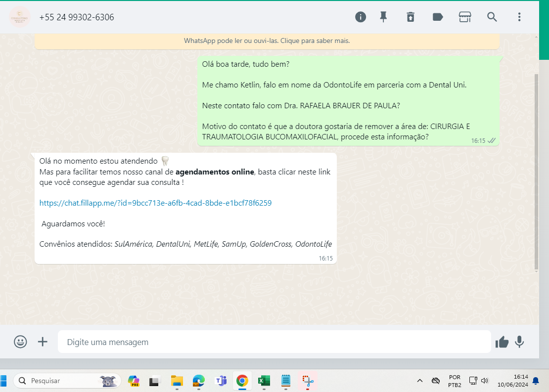Viewport: 549px width, 392px height.
Task: Open clock showing 16:14 10/06/2024
Action: click(x=512, y=381)
